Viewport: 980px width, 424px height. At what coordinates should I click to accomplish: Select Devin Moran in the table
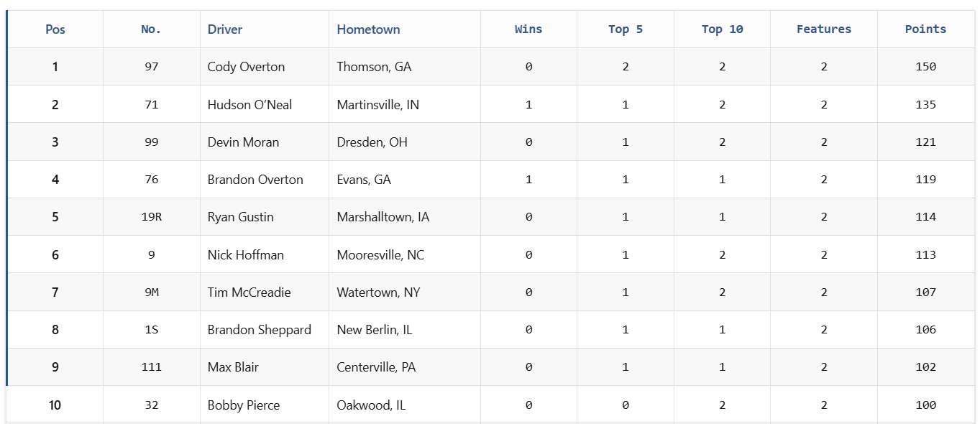pyautogui.click(x=243, y=142)
